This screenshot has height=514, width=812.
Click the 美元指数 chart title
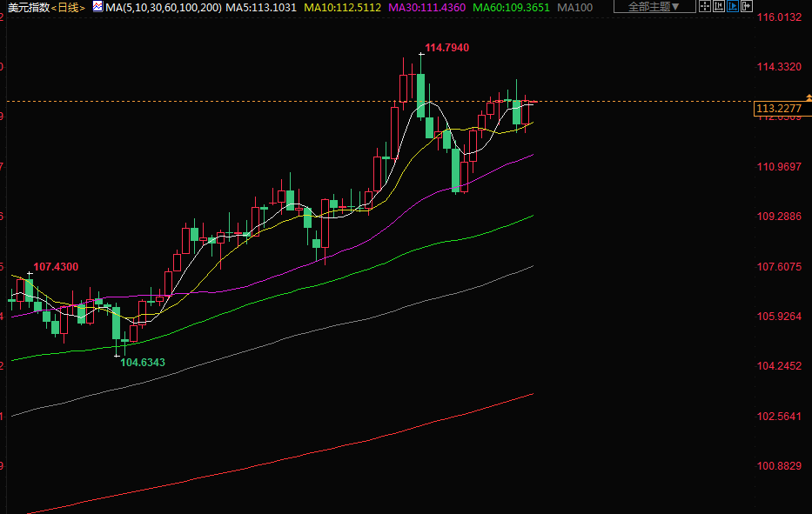point(28,7)
